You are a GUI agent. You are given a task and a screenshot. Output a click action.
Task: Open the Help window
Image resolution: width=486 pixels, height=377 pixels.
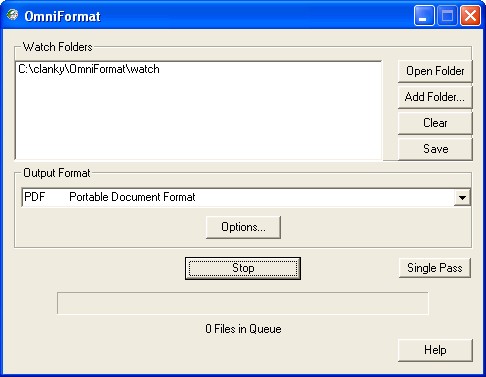click(435, 350)
